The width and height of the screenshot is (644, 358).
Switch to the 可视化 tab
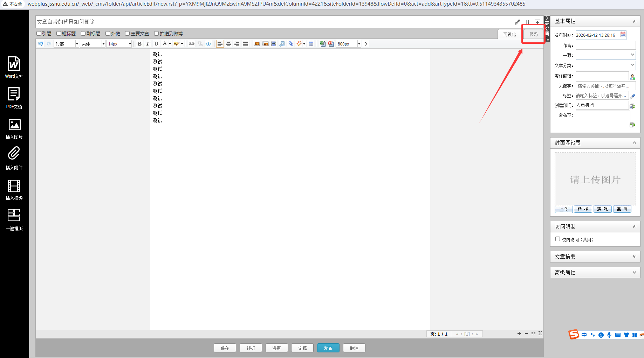[x=509, y=34]
